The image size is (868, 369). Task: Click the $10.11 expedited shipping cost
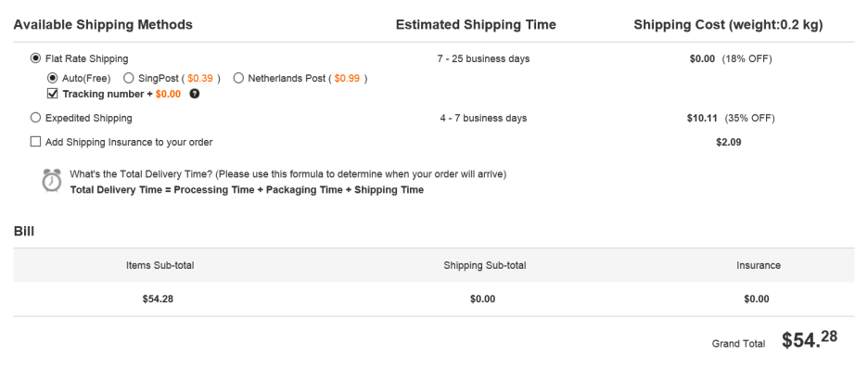tap(703, 118)
